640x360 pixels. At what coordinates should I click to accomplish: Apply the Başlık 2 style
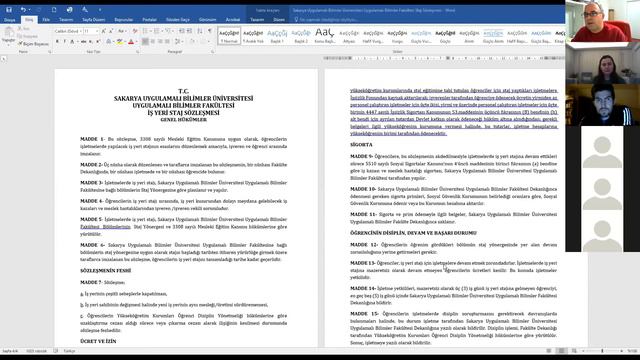(x=301, y=36)
